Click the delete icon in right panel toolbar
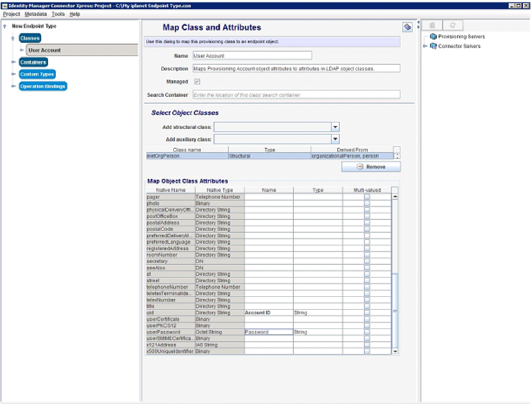The height and width of the screenshot is (404, 532). click(432, 25)
